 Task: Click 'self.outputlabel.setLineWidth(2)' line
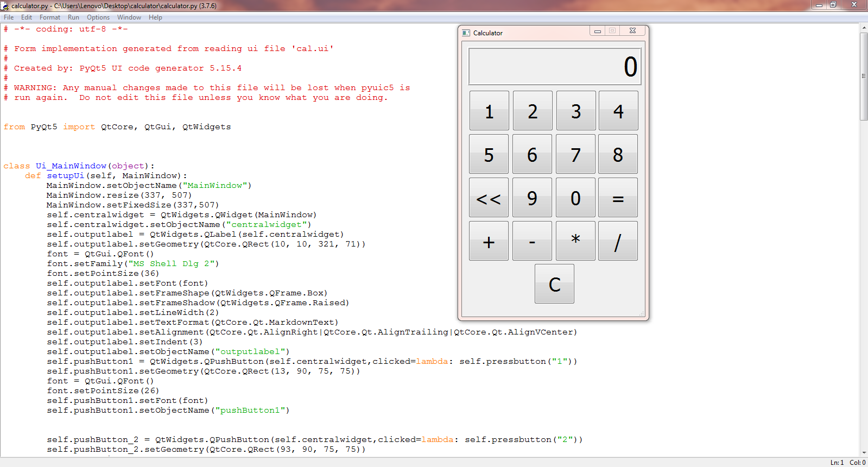coord(133,313)
